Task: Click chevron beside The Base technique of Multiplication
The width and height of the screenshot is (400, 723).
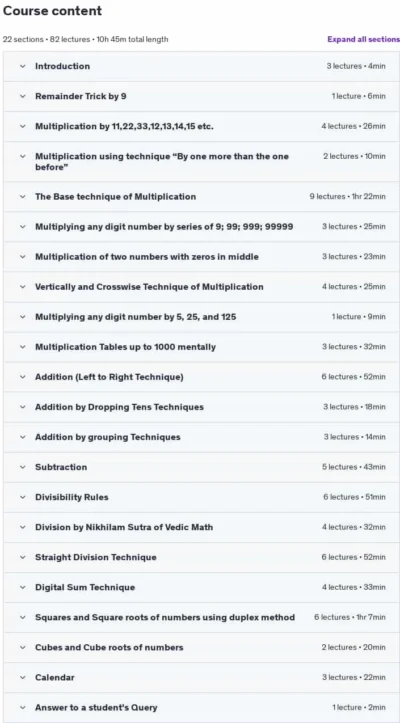Action: click(23, 196)
